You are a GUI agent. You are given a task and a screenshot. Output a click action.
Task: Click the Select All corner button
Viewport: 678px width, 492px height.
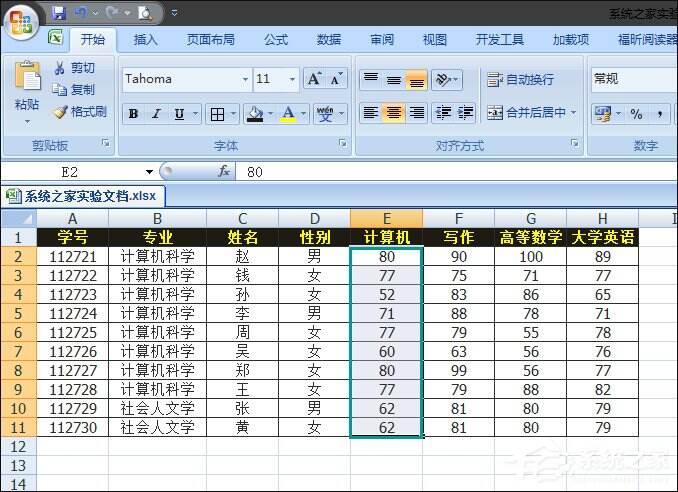(x=19, y=219)
